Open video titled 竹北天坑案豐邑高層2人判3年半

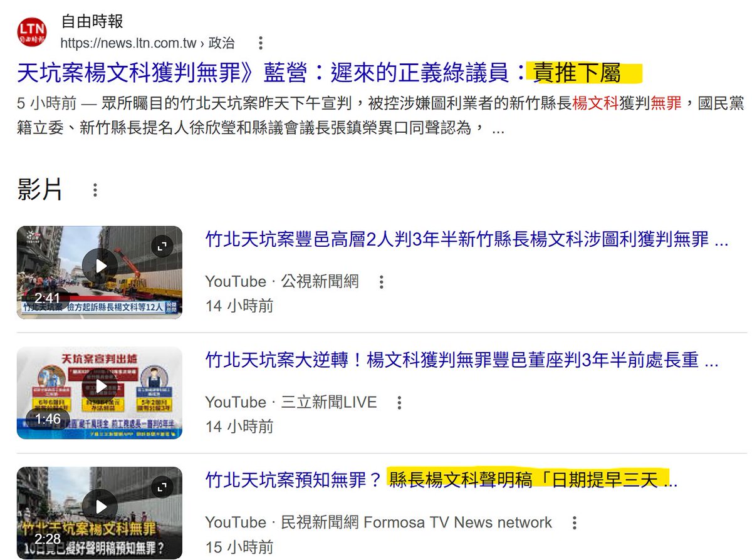pyautogui.click(x=467, y=239)
